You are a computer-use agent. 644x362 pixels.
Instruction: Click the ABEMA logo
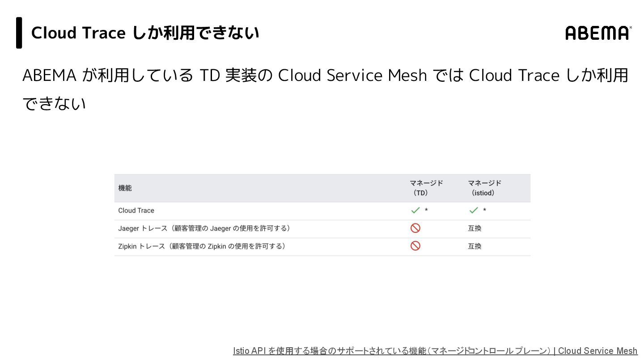click(x=598, y=33)
